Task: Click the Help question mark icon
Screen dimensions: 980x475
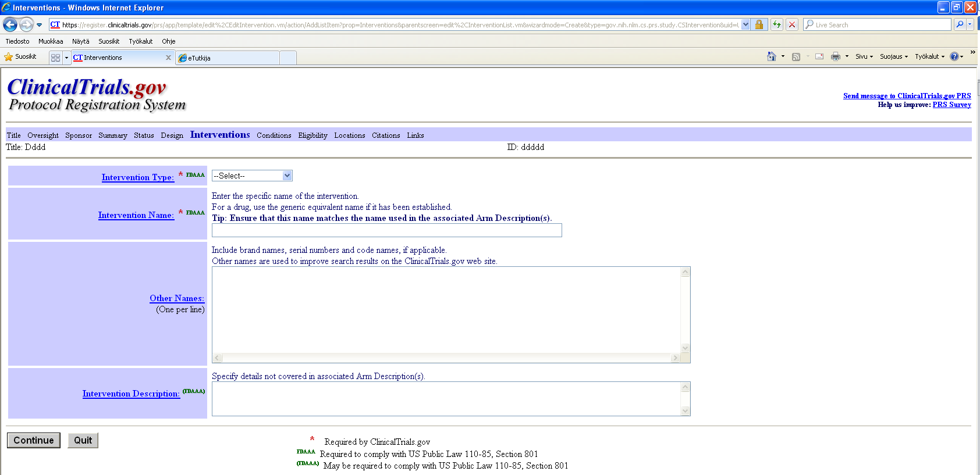Action: click(954, 56)
